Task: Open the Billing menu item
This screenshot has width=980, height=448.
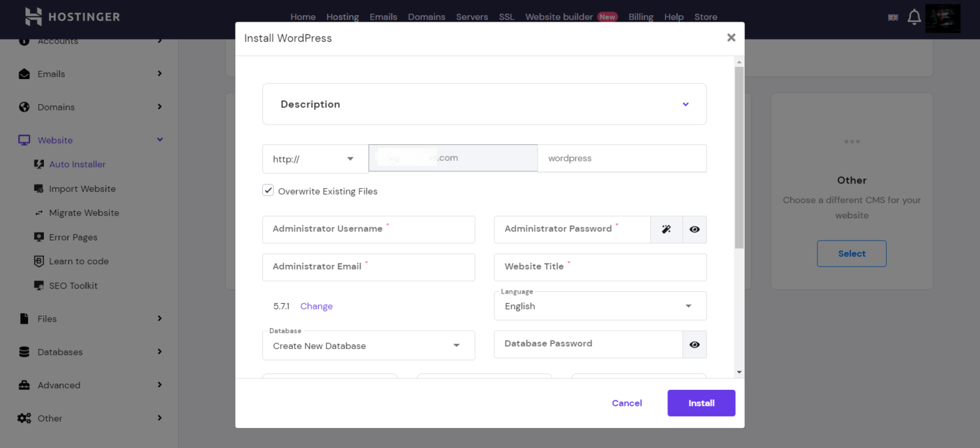Action: 641,17
